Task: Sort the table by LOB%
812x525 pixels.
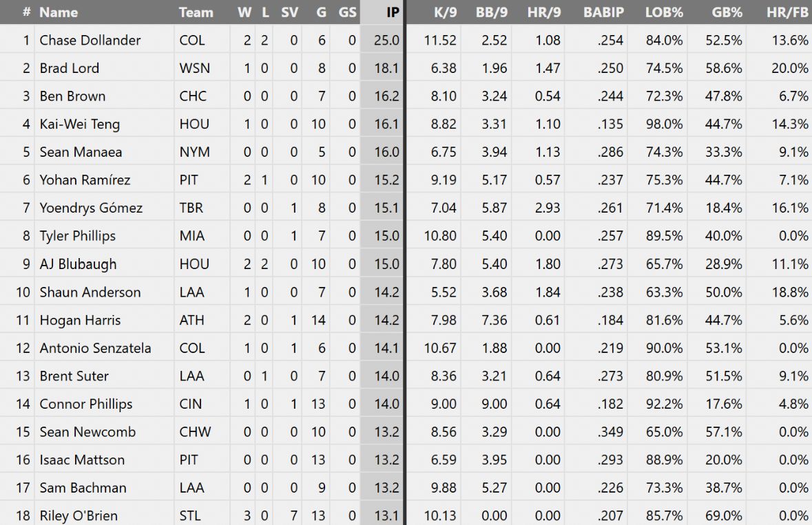Action: 664,12
